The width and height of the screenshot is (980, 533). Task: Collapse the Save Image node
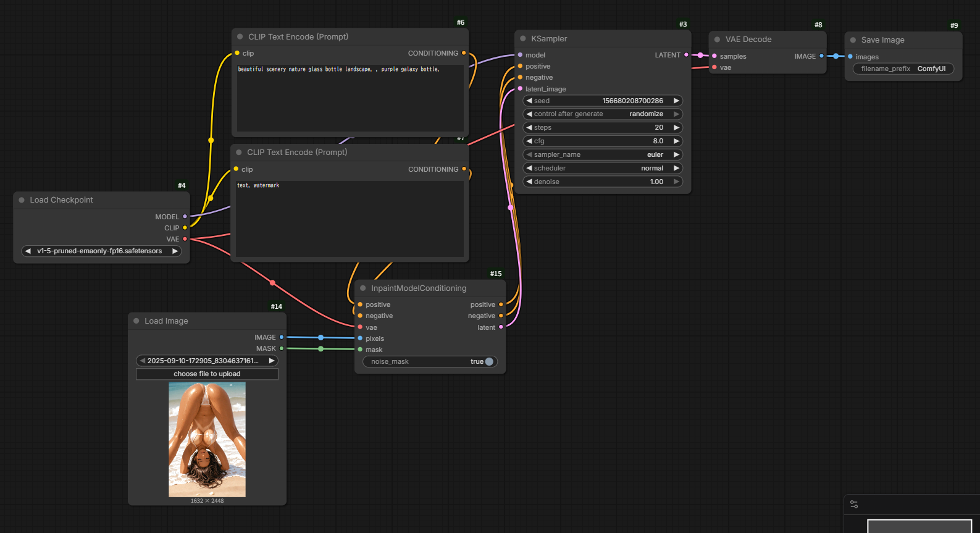pos(853,40)
